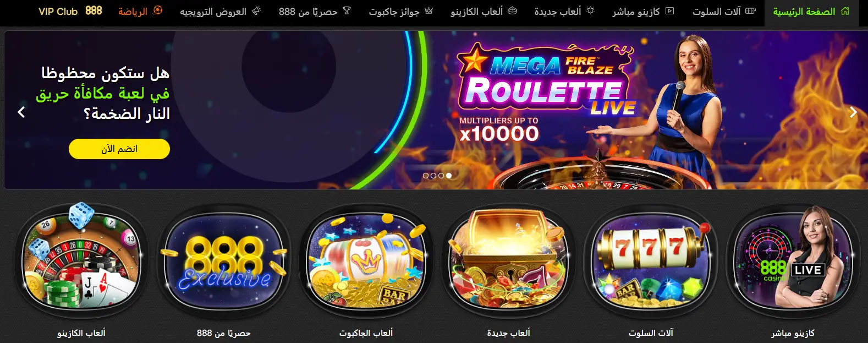Click the yellow انضم الآن button
Viewport: 868px width, 343px height.
pos(119,149)
